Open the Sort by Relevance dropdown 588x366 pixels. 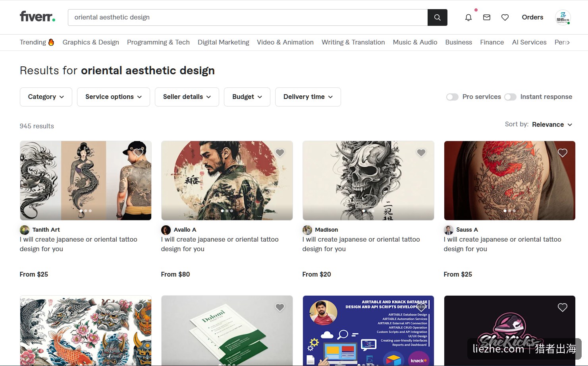tap(552, 124)
